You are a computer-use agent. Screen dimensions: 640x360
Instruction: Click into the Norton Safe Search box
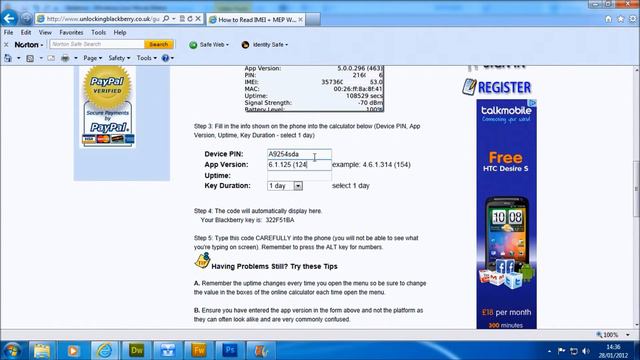coord(97,44)
